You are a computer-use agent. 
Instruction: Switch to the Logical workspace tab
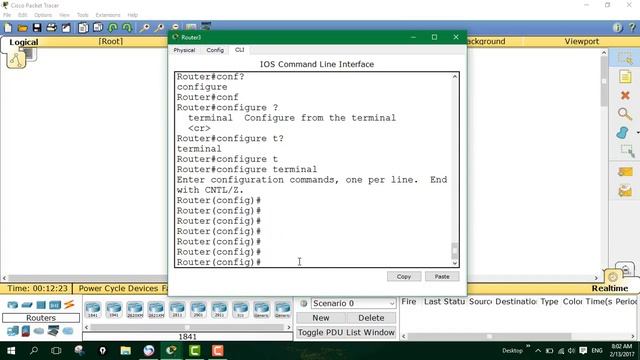click(24, 42)
